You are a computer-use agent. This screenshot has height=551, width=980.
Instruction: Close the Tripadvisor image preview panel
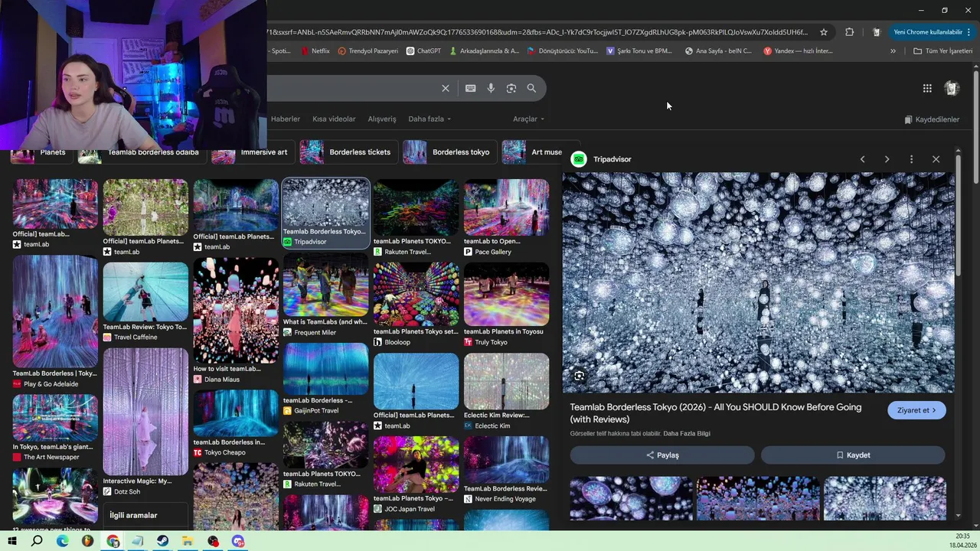[x=936, y=159]
